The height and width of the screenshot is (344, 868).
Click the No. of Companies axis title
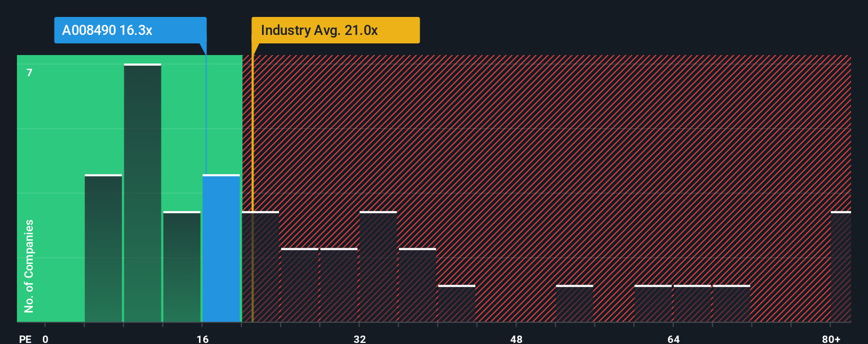coord(29,266)
